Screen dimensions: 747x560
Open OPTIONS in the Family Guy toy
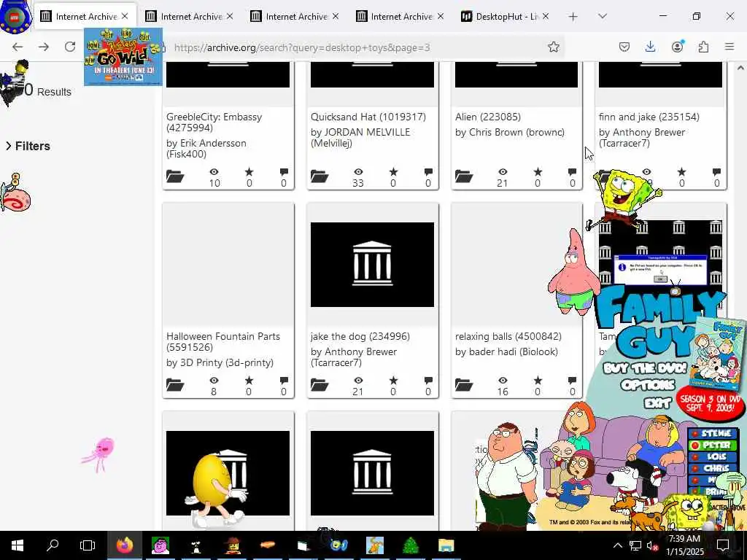(x=648, y=385)
